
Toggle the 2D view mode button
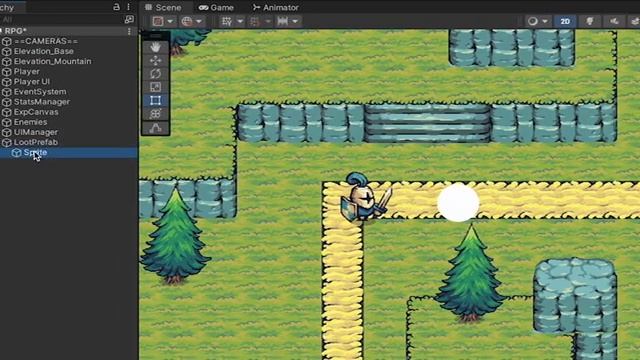(x=565, y=21)
